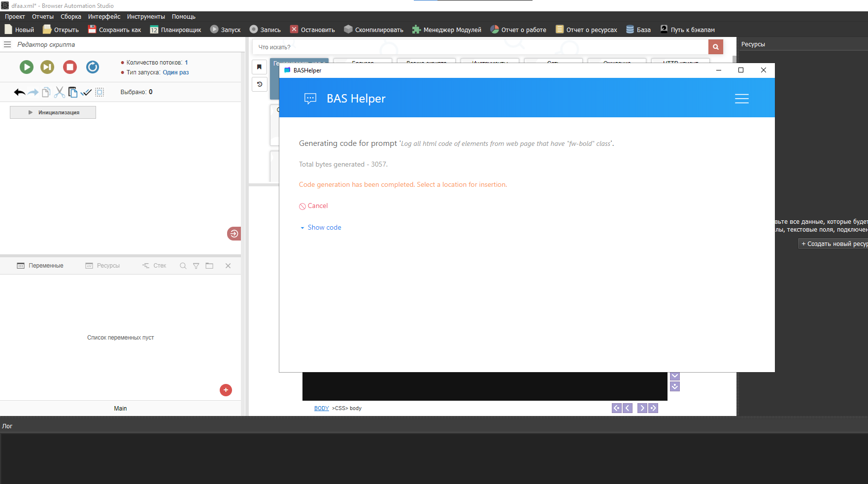Image resolution: width=868 pixels, height=484 pixels.
Task: Open the script editor hamburger menu
Action: tap(7, 44)
